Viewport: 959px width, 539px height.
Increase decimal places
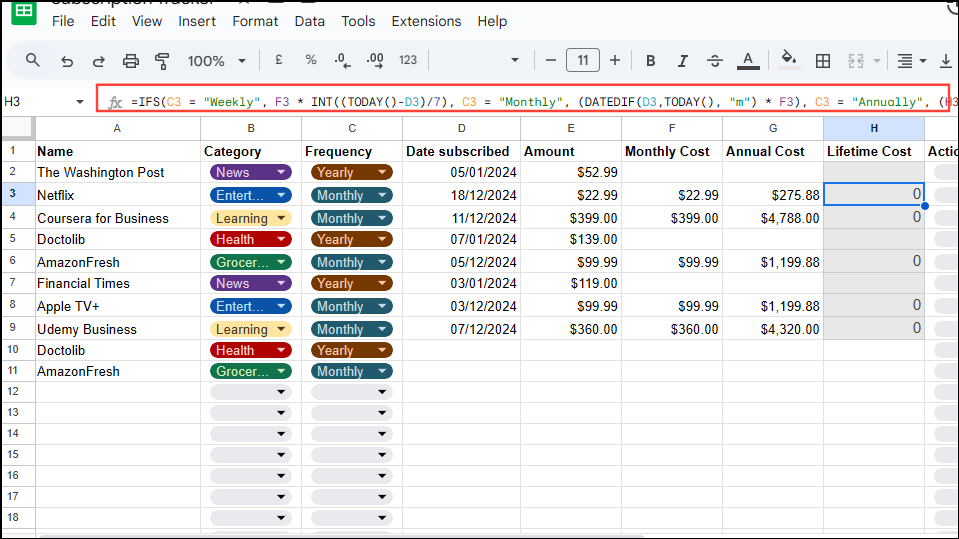tap(375, 60)
